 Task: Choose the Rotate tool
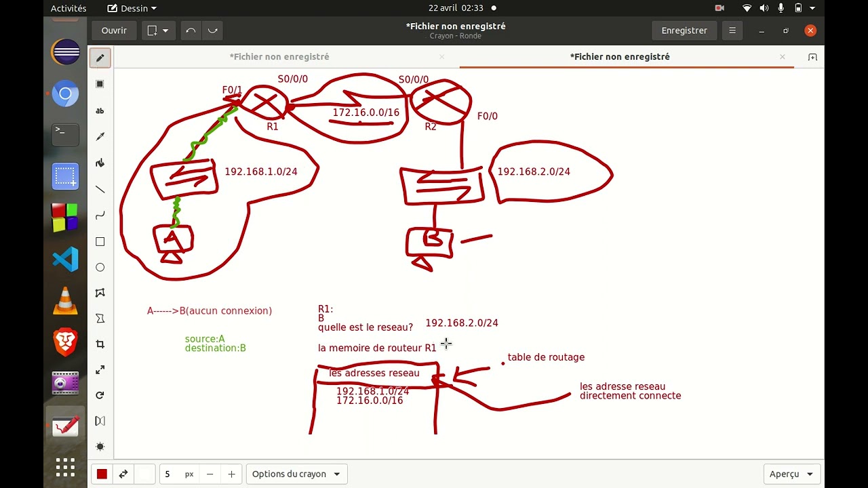100,395
